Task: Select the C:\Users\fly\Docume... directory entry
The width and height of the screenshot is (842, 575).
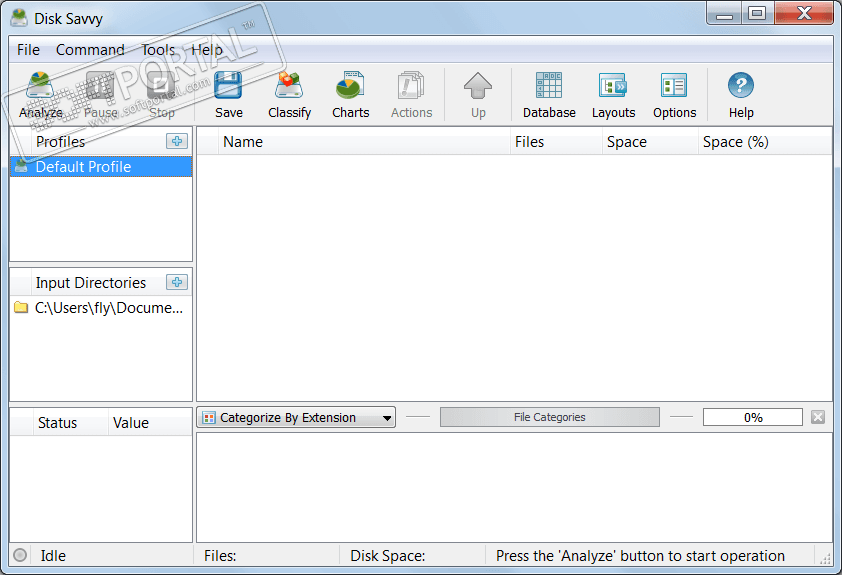Action: (x=101, y=308)
